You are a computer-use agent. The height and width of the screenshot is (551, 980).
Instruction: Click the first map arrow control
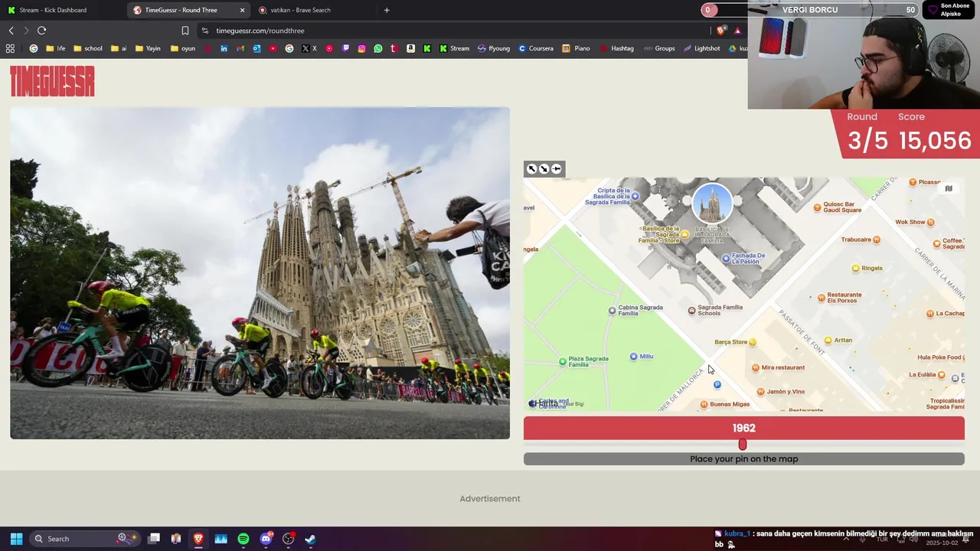coord(532,169)
